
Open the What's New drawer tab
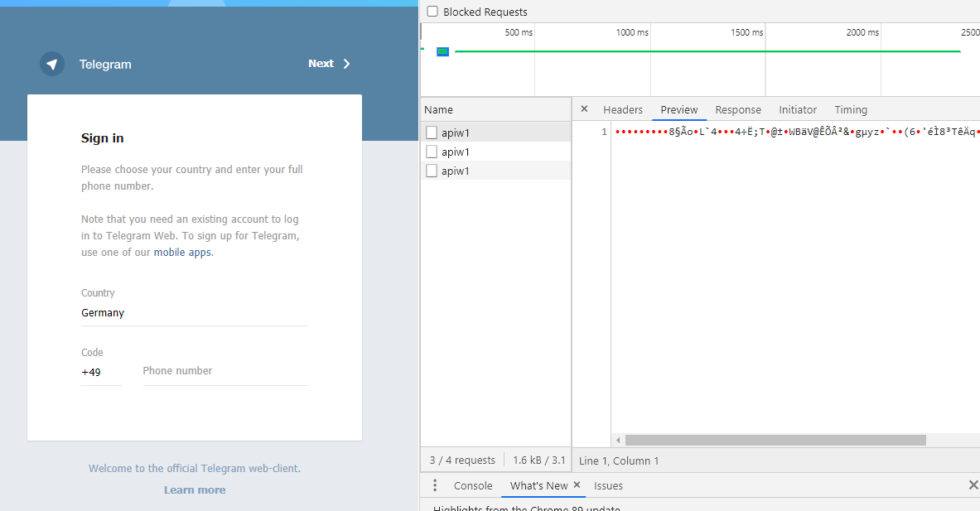click(538, 485)
